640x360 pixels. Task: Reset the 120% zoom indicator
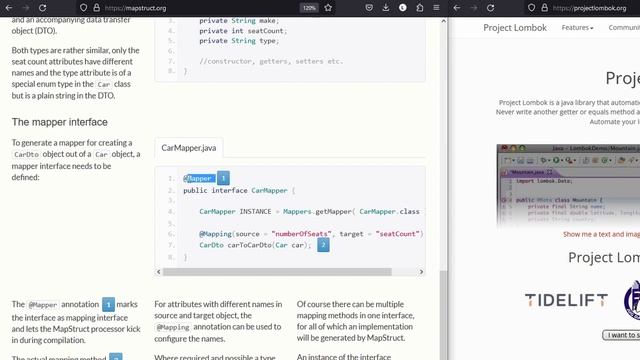tap(309, 8)
